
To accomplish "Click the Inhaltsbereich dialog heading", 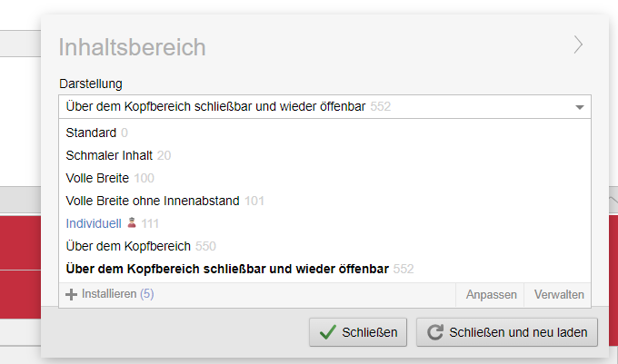I will (132, 47).
